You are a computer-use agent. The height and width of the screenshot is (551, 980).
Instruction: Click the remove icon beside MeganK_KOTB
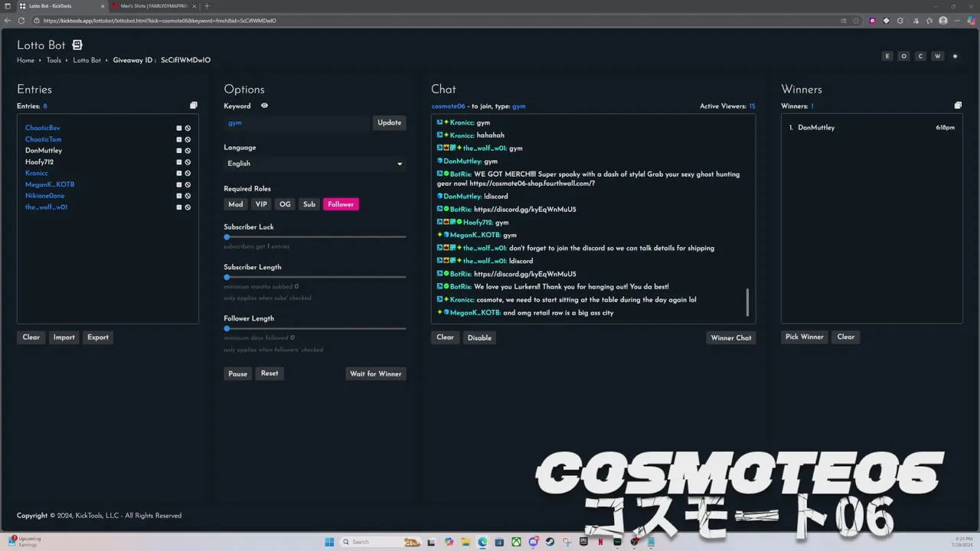[179, 184]
